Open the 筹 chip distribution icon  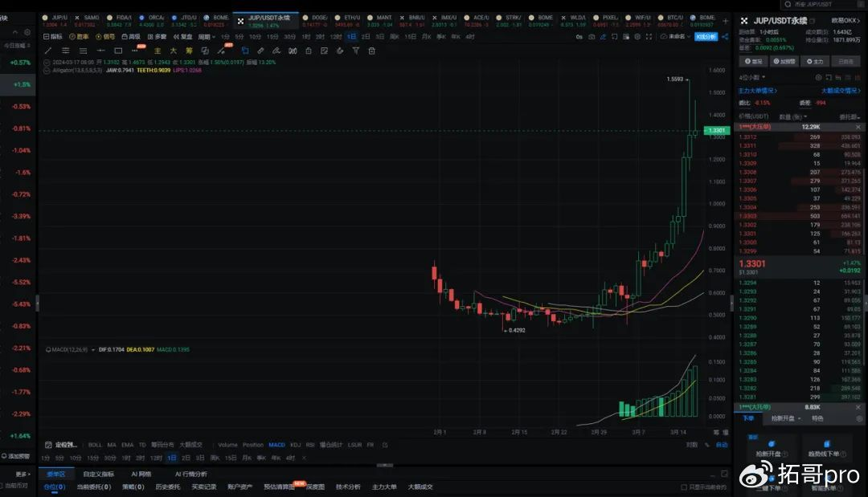[189, 51]
